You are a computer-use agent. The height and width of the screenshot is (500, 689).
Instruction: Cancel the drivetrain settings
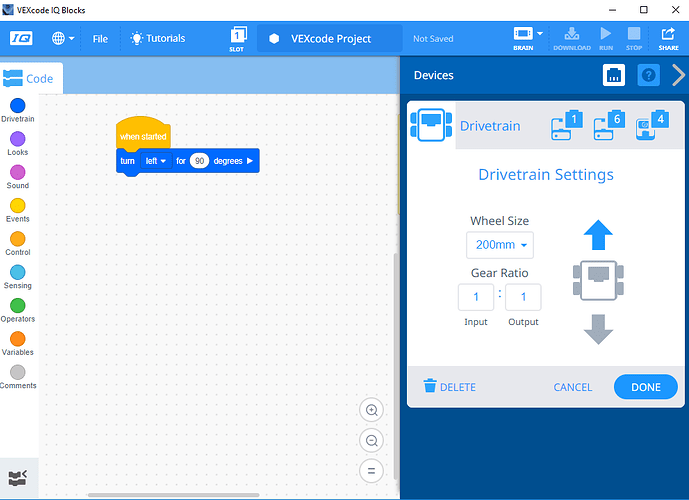[573, 387]
